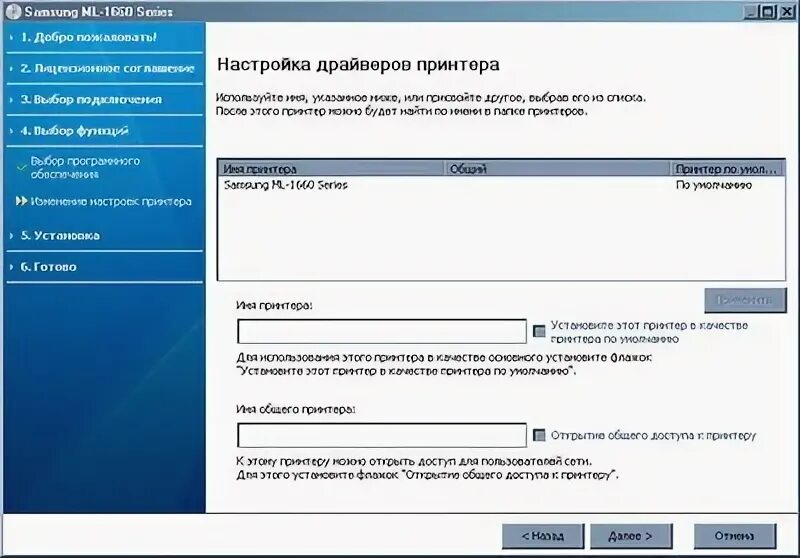The width and height of the screenshot is (800, 558).
Task: Expand the arrow beside 5. Установка
Action: pos(12,236)
